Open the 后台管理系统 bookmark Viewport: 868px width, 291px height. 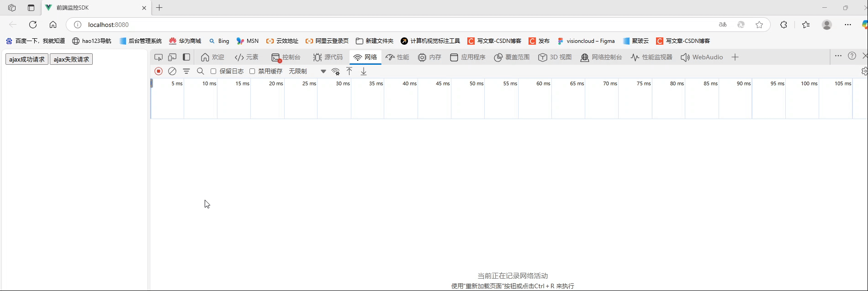pyautogui.click(x=140, y=41)
